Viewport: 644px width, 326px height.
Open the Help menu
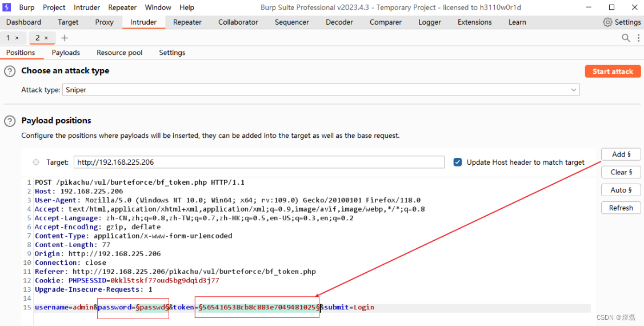[187, 7]
